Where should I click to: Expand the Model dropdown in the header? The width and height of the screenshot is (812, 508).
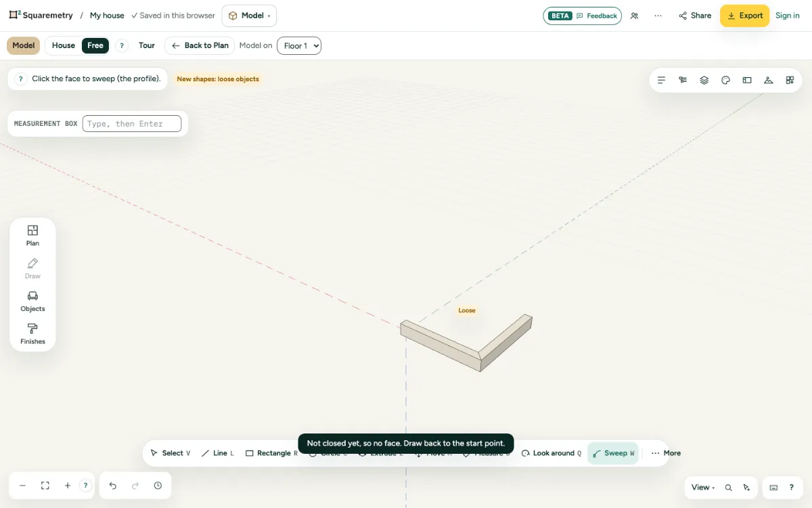pos(249,16)
